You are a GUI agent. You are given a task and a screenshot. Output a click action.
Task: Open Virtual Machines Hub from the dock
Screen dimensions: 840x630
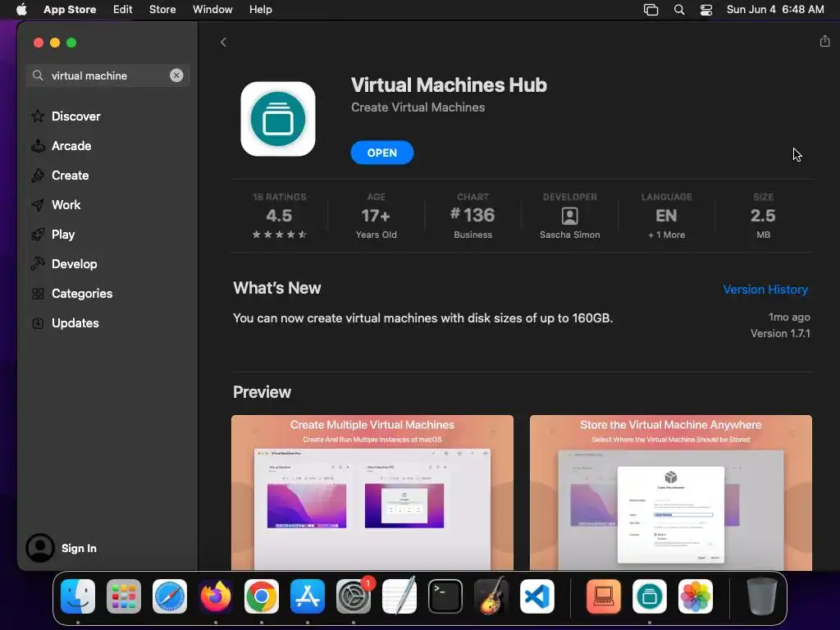[650, 596]
